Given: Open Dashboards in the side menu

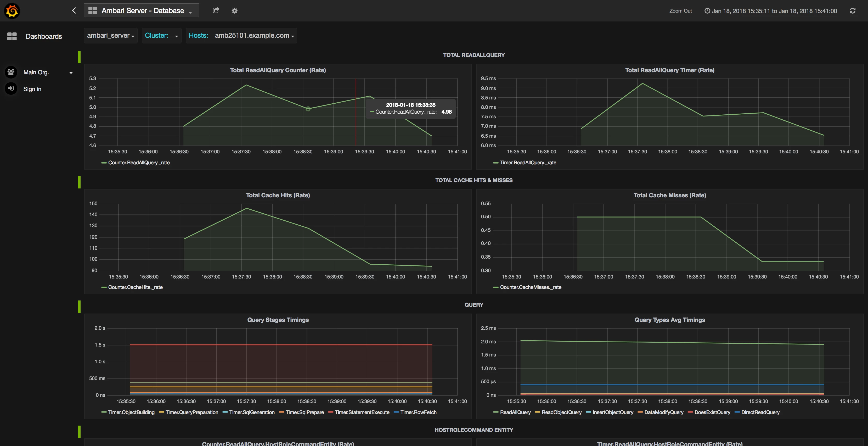Looking at the screenshot, I should [x=44, y=36].
